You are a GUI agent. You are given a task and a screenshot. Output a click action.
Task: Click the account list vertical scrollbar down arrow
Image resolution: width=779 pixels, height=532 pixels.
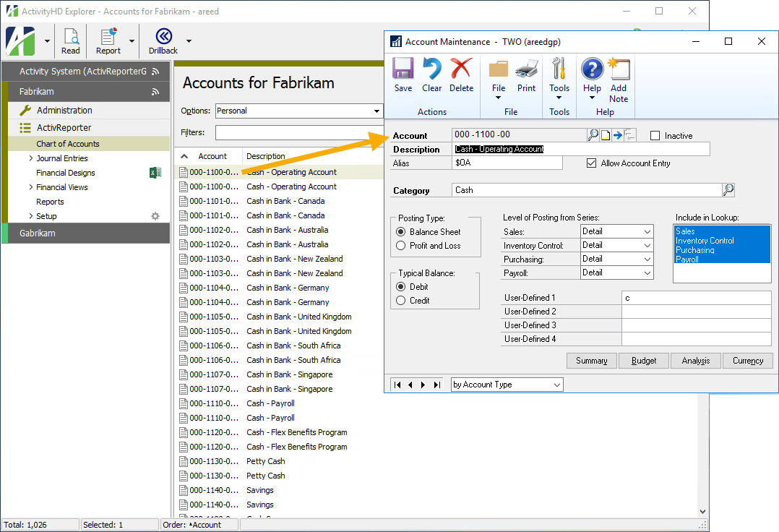pyautogui.click(x=702, y=511)
